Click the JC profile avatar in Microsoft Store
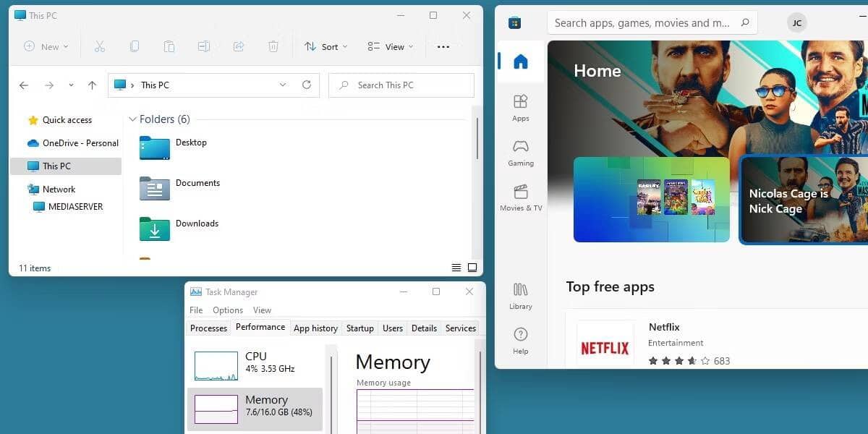Viewport: 868px width, 434px height. tap(797, 22)
